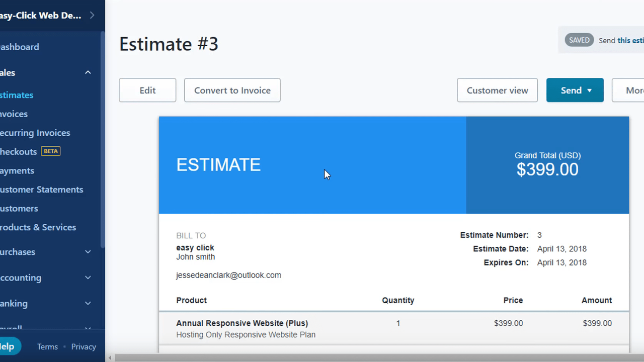Image resolution: width=644 pixels, height=362 pixels.
Task: Open the Privacy link
Action: click(84, 346)
